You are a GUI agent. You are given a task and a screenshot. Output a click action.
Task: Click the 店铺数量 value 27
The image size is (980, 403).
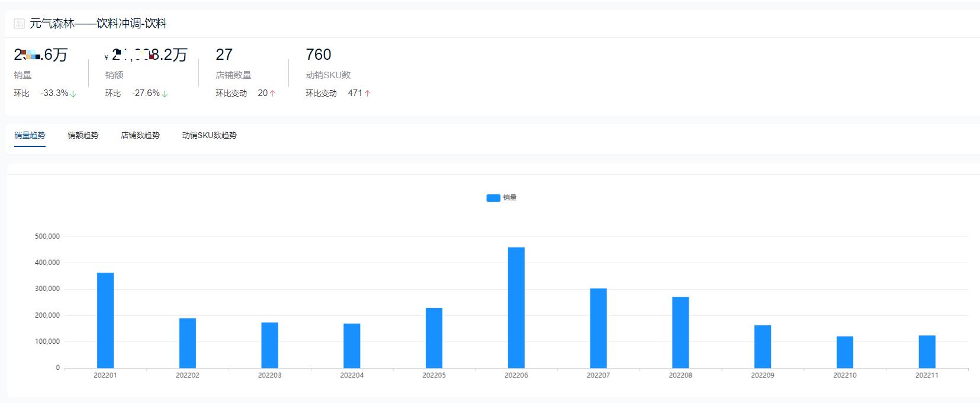tap(224, 55)
